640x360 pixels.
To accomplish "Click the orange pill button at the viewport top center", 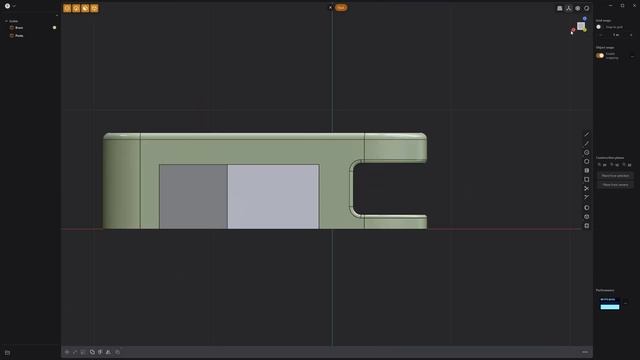I will coord(341,7).
